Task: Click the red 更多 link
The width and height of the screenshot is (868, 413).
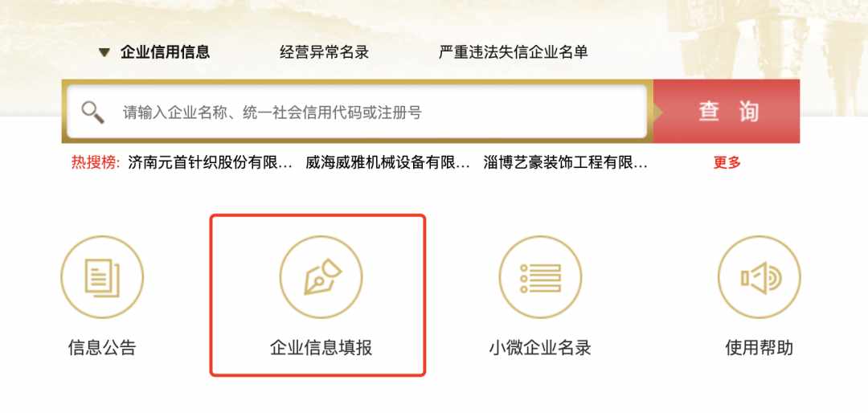Action: click(x=727, y=163)
